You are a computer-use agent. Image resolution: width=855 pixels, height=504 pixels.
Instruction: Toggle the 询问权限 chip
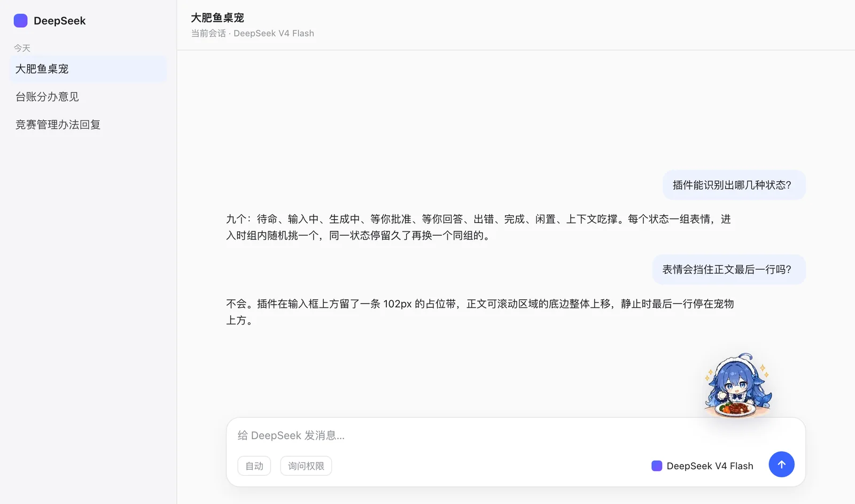pos(306,466)
